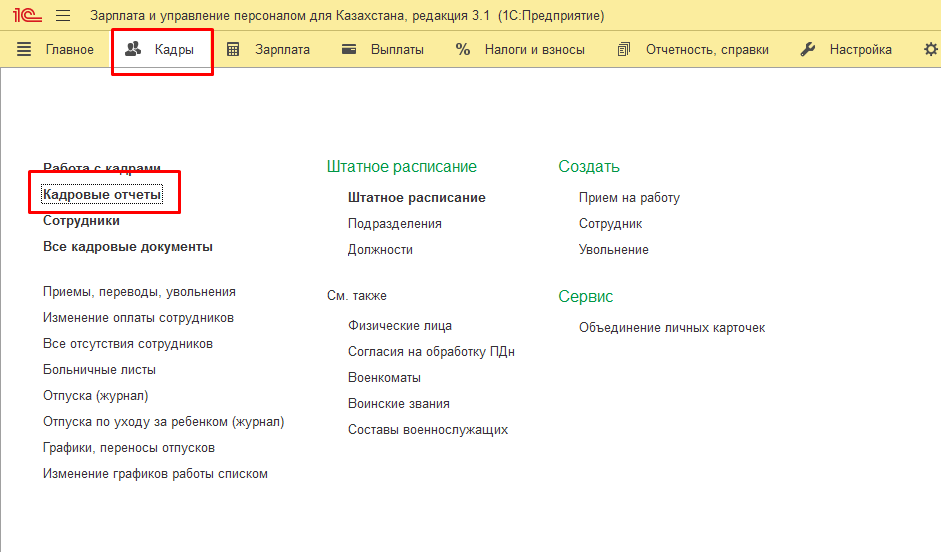Open Больничные листы journal
This screenshot has width=941, height=552.
click(x=99, y=370)
